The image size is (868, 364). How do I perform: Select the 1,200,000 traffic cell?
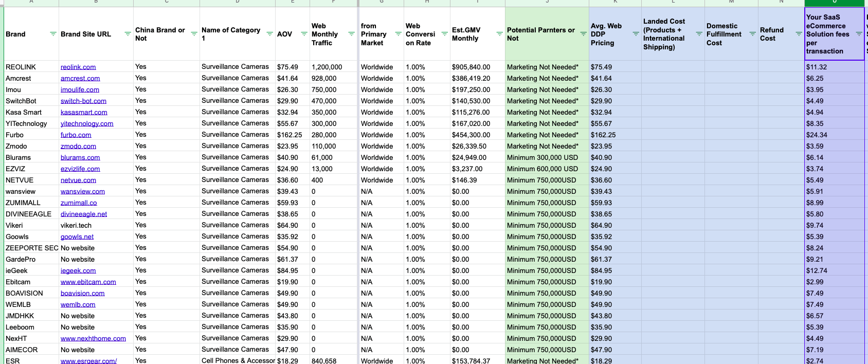pos(334,67)
